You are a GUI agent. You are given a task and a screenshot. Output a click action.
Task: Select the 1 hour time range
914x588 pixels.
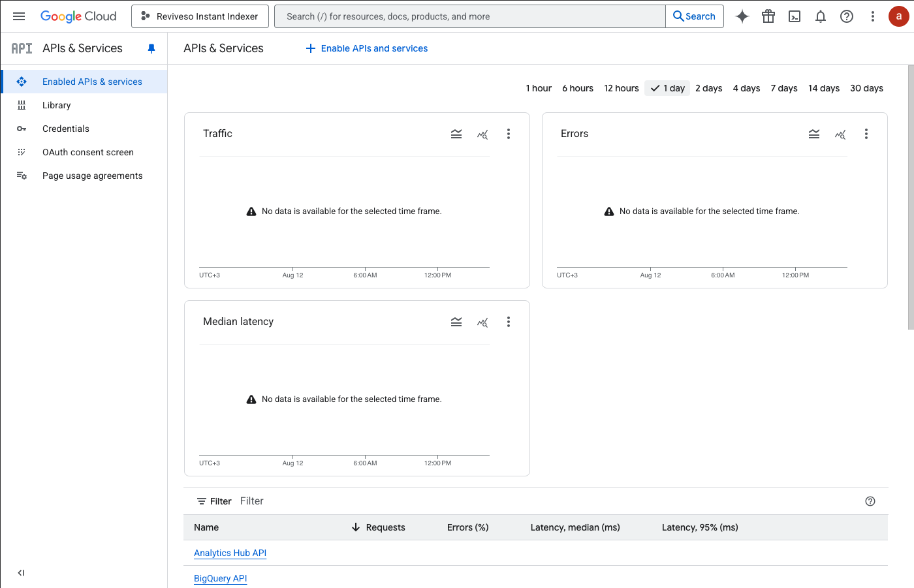pos(539,88)
